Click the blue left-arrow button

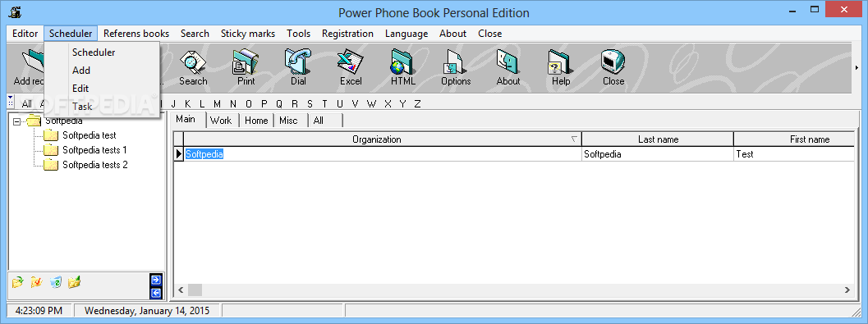point(155,293)
